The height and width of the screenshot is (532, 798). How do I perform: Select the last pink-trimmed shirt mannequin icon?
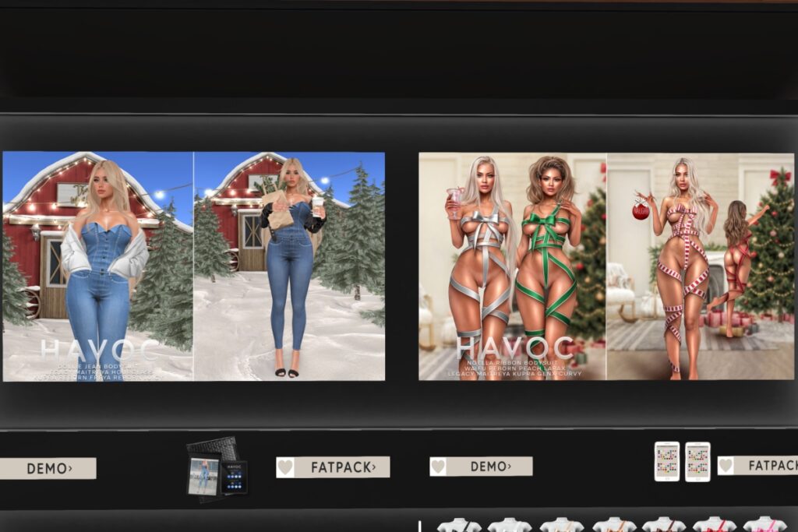(x=764, y=525)
